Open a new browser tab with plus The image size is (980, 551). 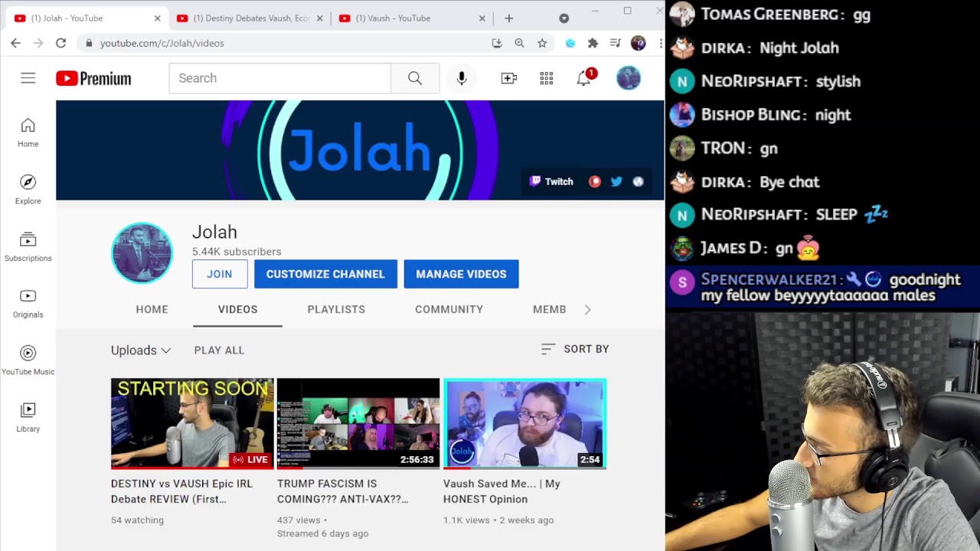tap(509, 18)
